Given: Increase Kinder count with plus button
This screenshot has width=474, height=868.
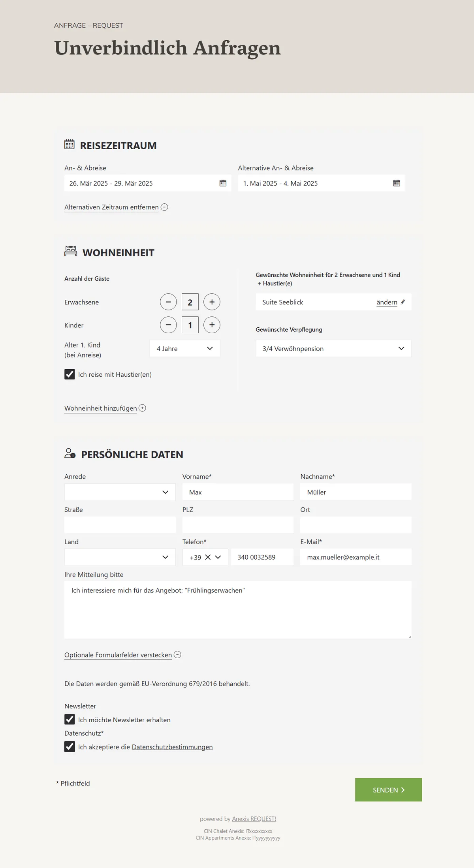Looking at the screenshot, I should pyautogui.click(x=212, y=325).
